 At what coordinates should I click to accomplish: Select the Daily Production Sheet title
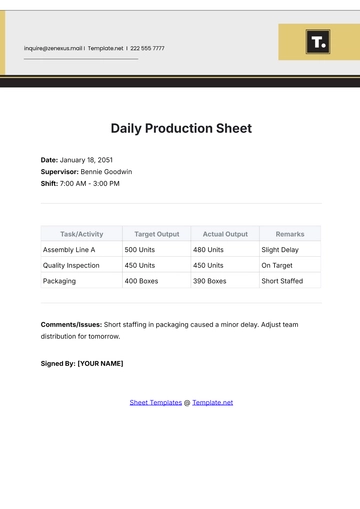tap(181, 128)
